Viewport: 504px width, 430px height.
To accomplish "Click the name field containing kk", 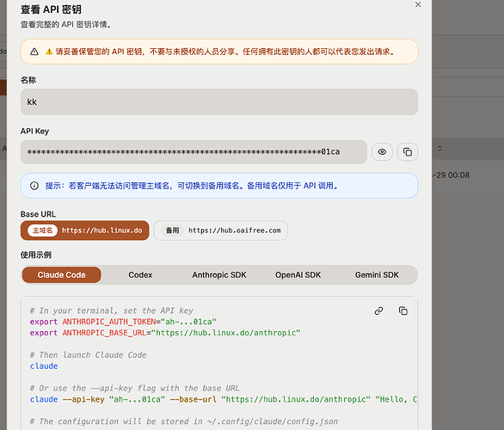I will click(x=219, y=101).
